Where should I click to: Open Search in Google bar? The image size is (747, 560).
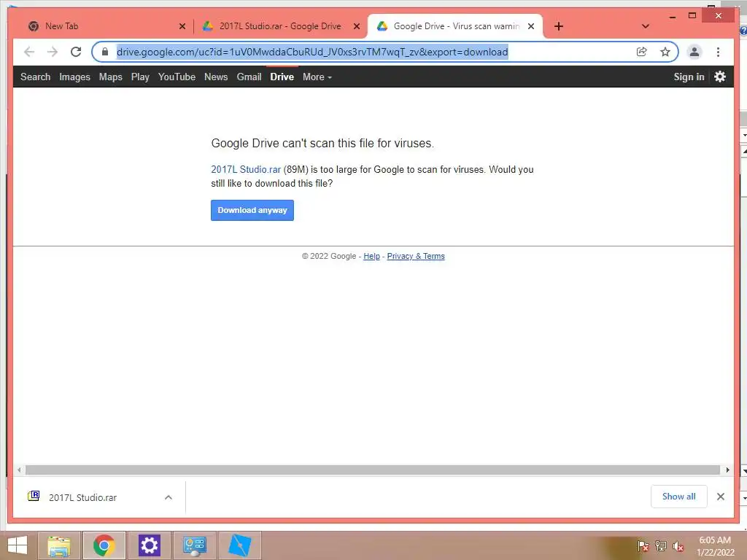point(35,77)
